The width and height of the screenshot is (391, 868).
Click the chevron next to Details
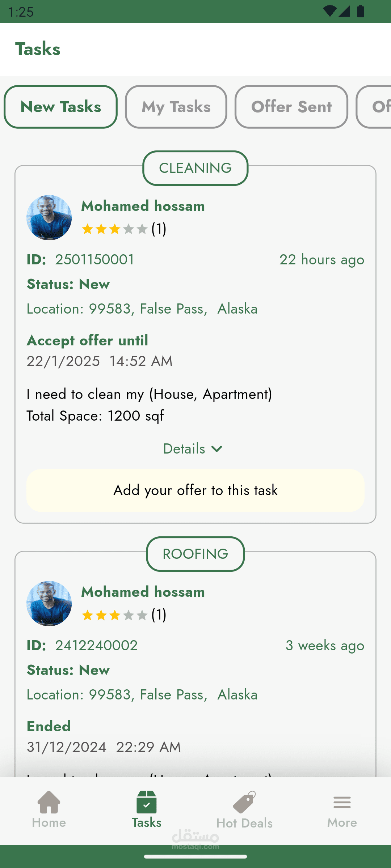(216, 449)
